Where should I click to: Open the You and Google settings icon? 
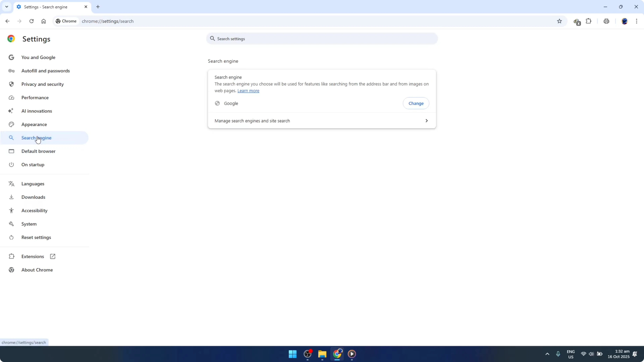point(11,57)
